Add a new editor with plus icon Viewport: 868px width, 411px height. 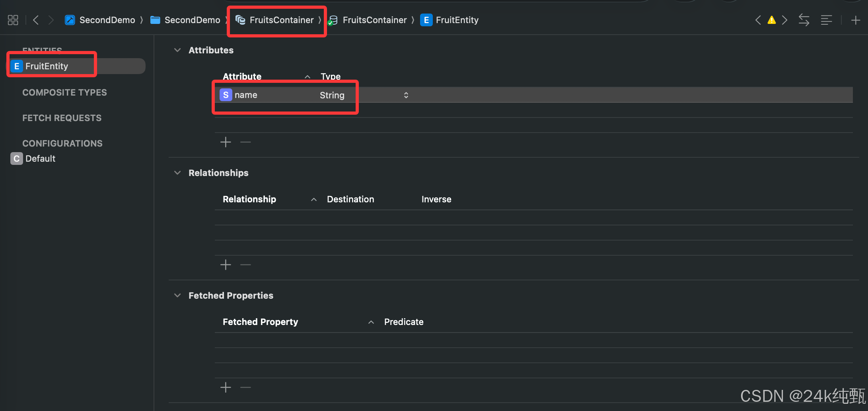[x=856, y=20]
